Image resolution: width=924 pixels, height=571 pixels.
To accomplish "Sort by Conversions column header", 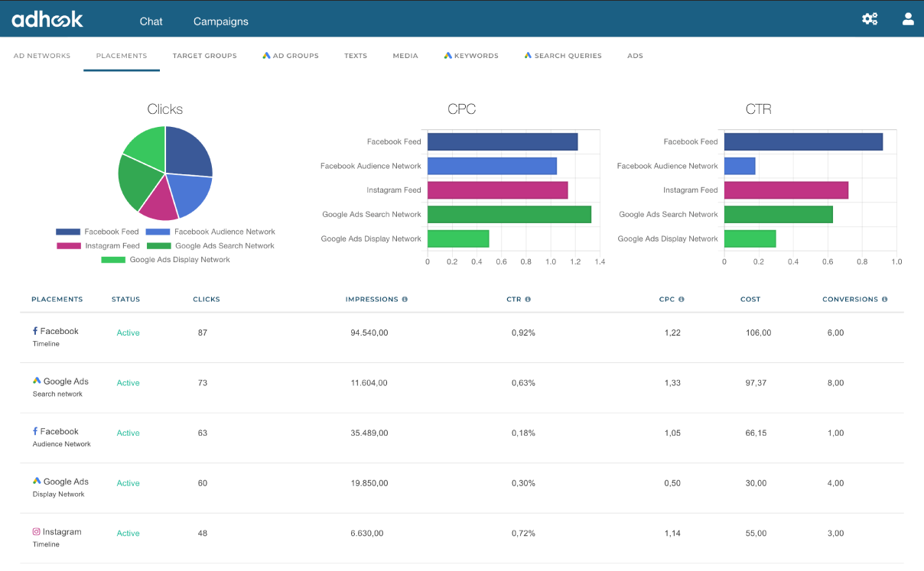I will (850, 300).
